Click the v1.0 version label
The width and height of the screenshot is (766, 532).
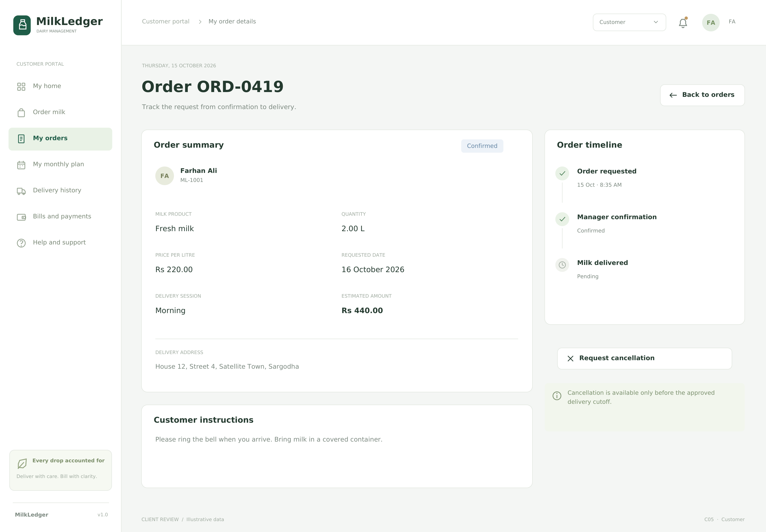(x=103, y=515)
